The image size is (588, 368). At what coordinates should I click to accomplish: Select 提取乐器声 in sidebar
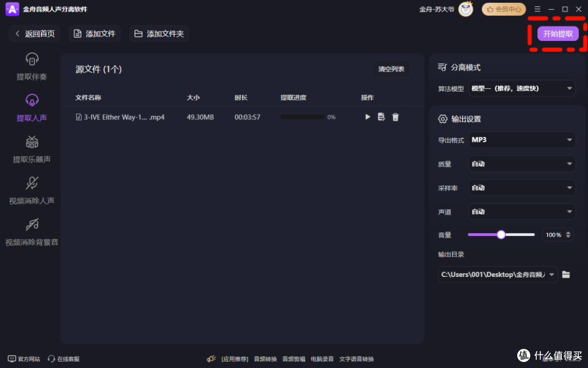tap(32, 149)
